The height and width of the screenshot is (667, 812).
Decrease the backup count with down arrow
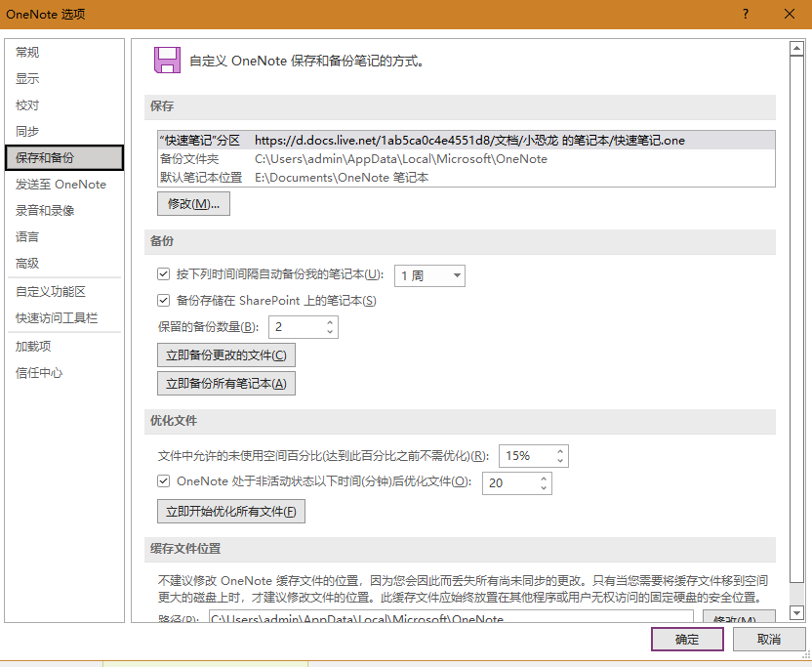pyautogui.click(x=330, y=332)
